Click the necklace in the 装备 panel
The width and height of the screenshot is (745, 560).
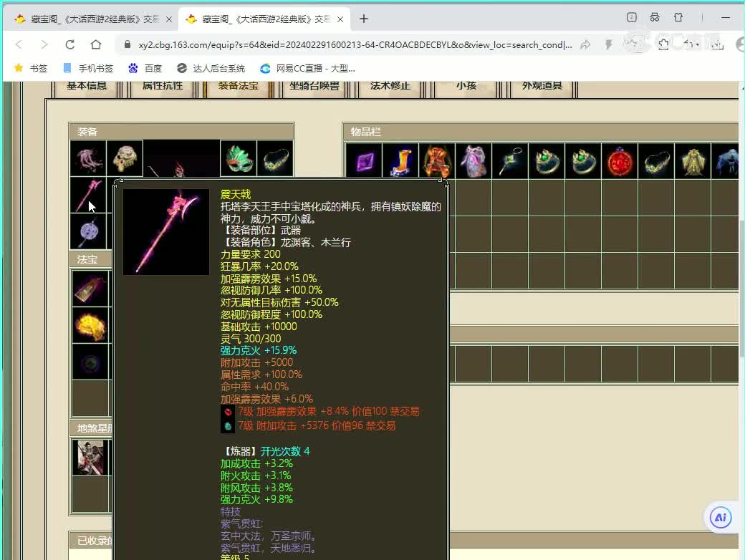[275, 159]
